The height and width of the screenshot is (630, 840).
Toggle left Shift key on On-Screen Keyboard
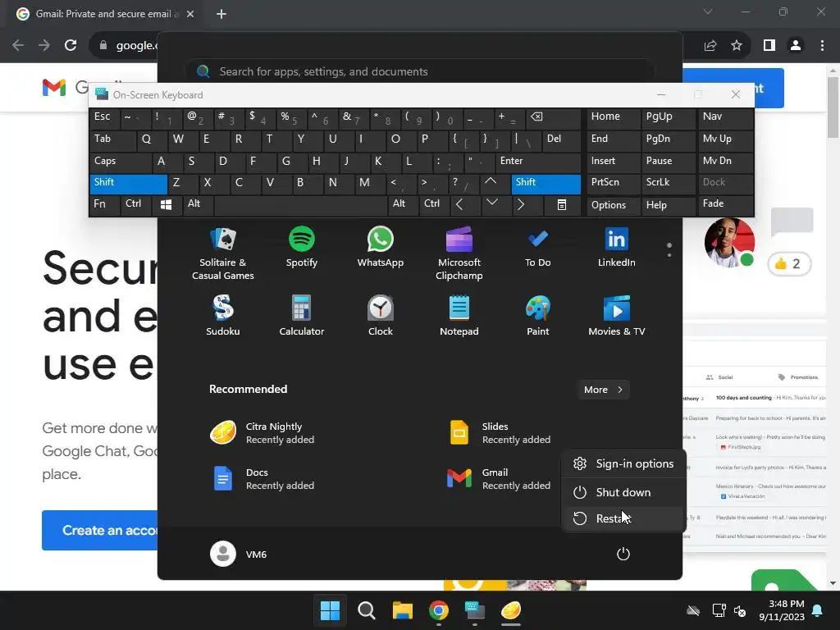tap(129, 184)
